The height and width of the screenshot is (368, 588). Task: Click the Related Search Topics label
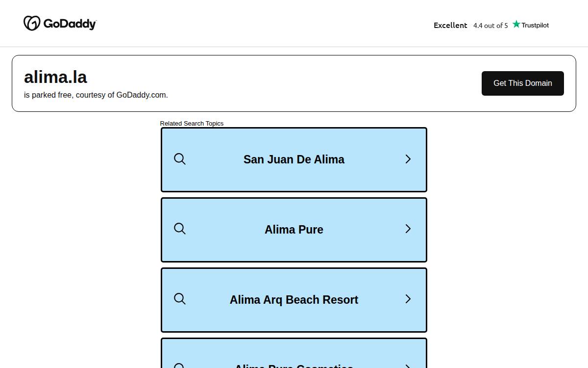click(x=192, y=123)
